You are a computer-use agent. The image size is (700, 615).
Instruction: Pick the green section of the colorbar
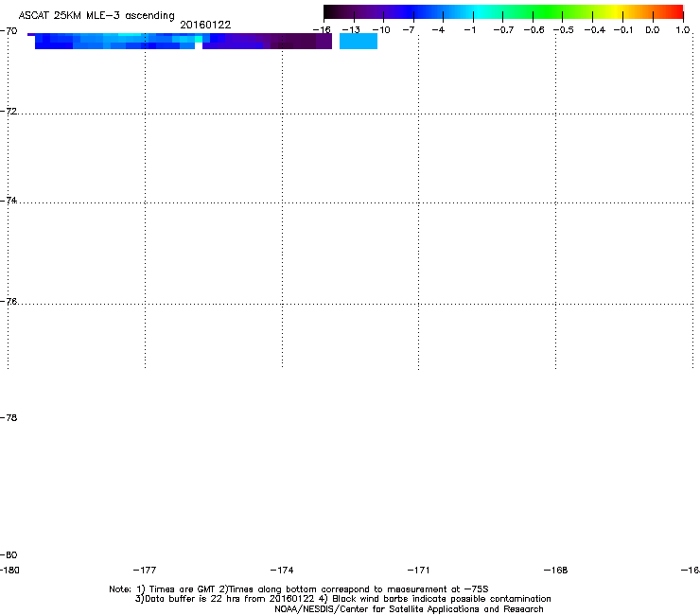[547, 11]
